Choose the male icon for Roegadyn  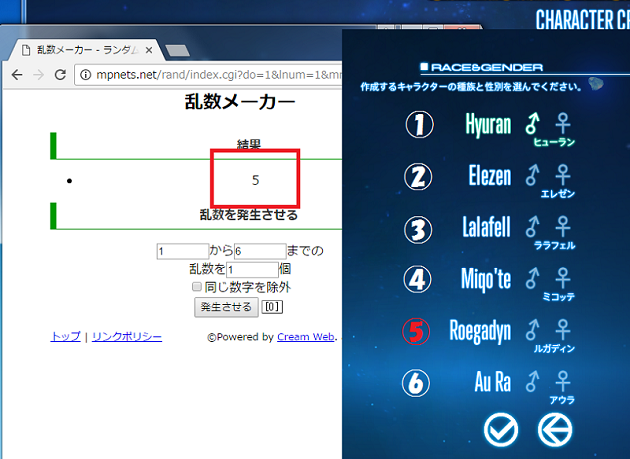(532, 330)
